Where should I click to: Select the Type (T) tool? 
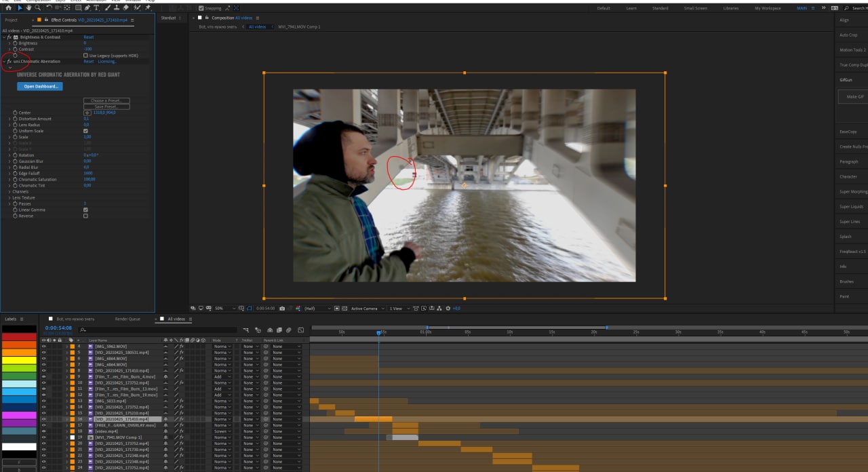coord(96,7)
